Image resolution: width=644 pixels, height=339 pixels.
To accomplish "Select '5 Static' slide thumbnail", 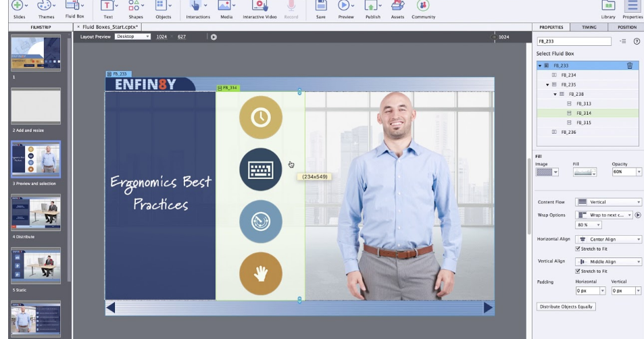I will click(x=36, y=265).
